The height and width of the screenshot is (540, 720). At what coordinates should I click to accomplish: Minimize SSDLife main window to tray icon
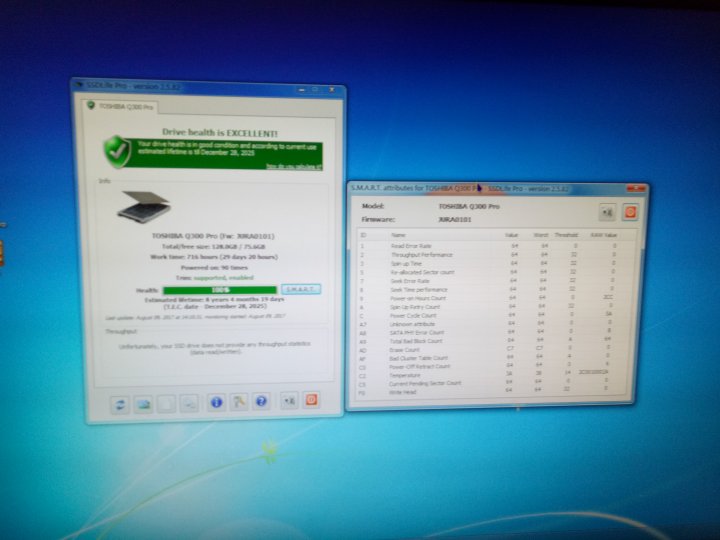(289, 402)
